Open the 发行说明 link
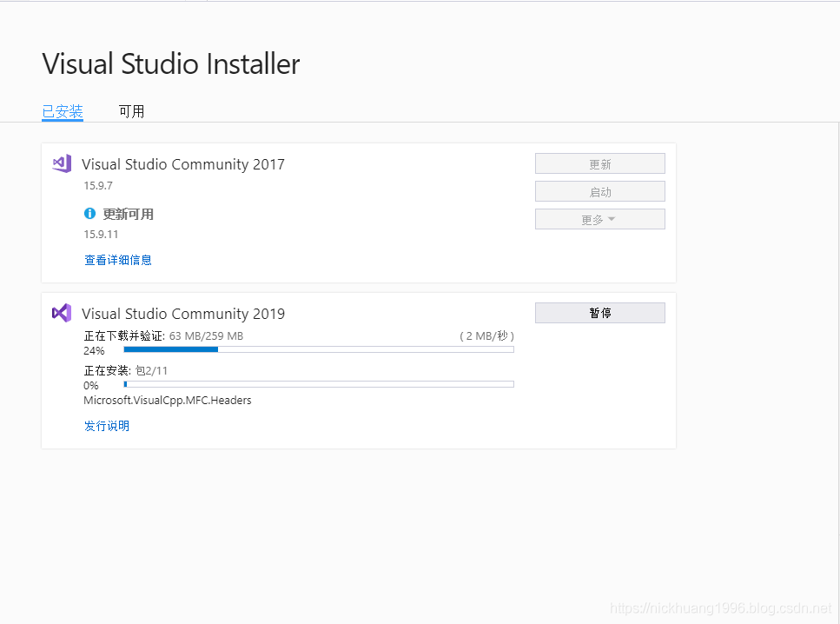This screenshot has height=624, width=840. click(107, 426)
